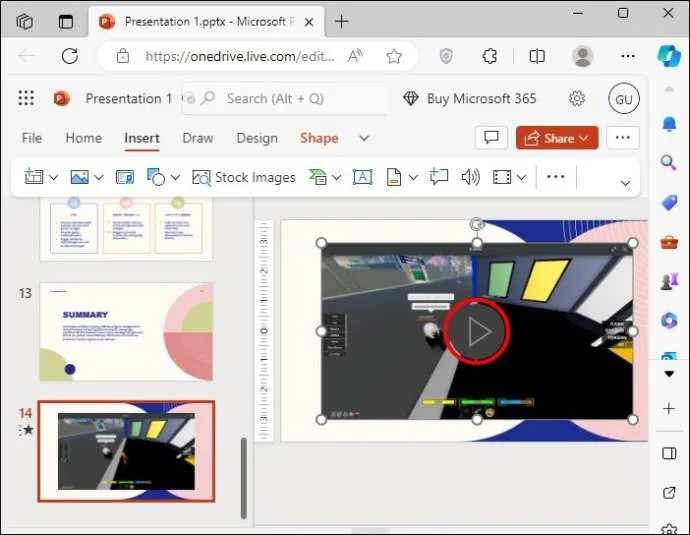Open the File menu

32,138
